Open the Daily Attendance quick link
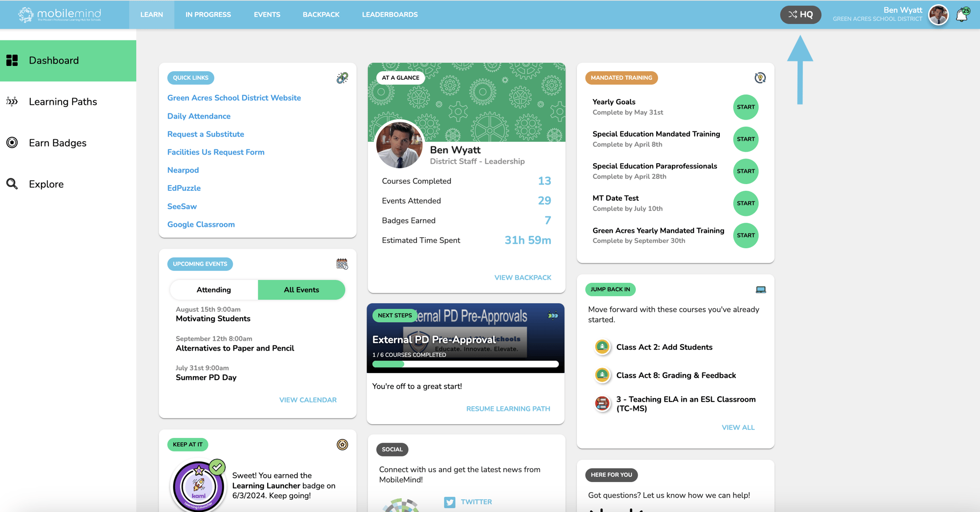This screenshot has width=980, height=512. click(x=198, y=116)
